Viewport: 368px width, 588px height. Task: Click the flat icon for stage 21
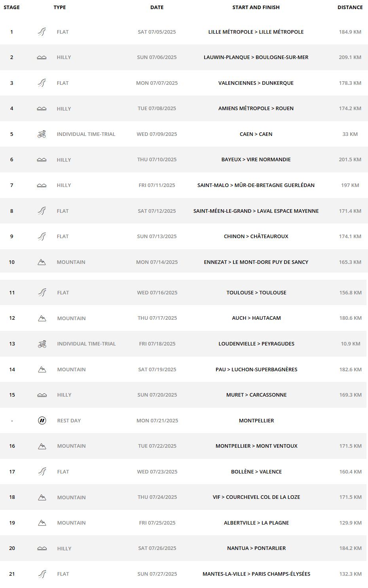click(x=42, y=574)
